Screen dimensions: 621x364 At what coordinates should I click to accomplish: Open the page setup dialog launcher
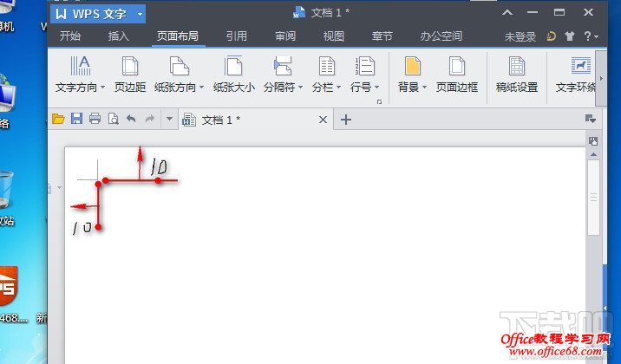379,101
